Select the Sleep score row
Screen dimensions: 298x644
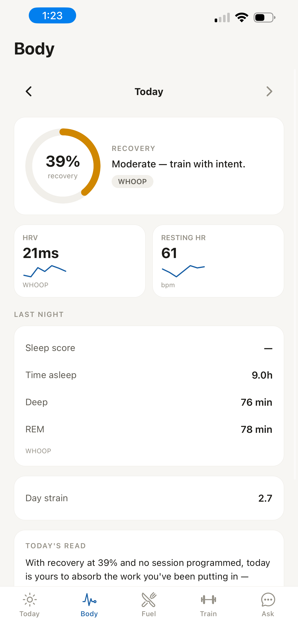149,348
